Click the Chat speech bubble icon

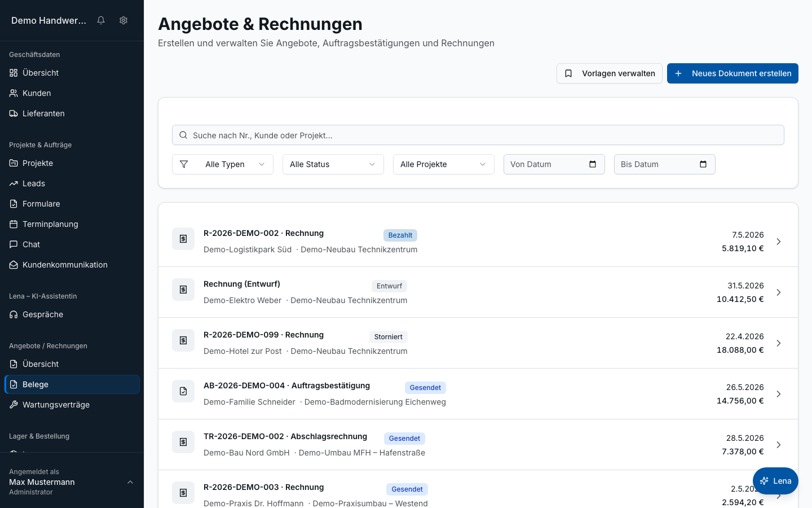point(14,244)
